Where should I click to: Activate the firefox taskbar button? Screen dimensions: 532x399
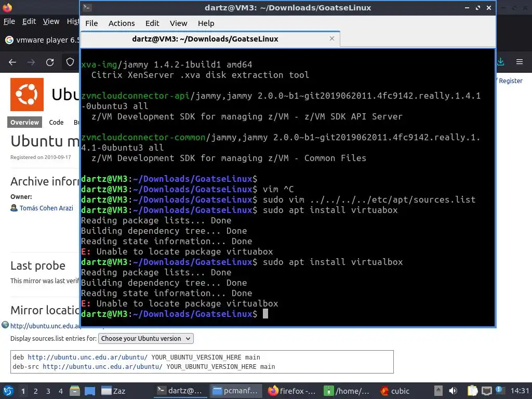click(291, 391)
